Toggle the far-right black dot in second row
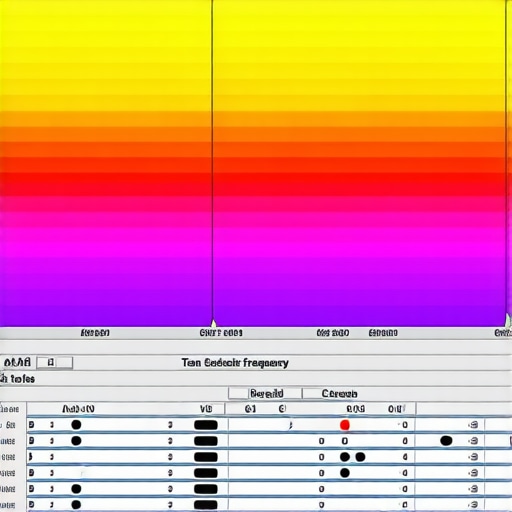 [x=446, y=441]
